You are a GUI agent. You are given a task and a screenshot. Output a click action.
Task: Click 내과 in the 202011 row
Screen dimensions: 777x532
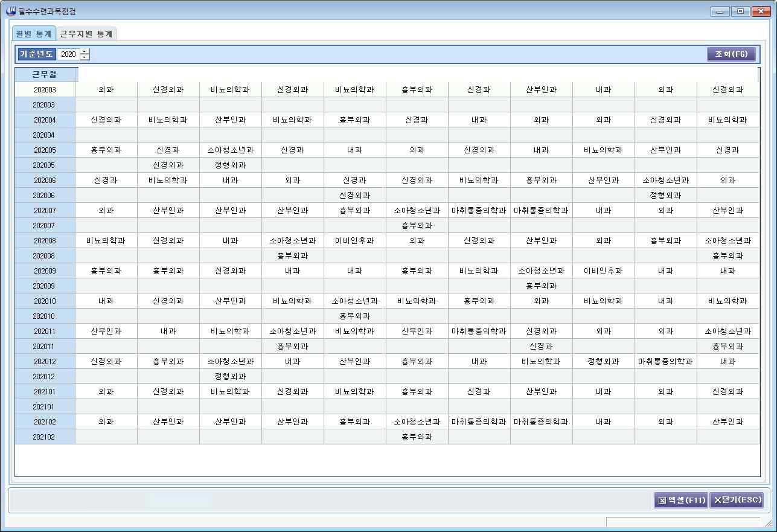point(168,331)
